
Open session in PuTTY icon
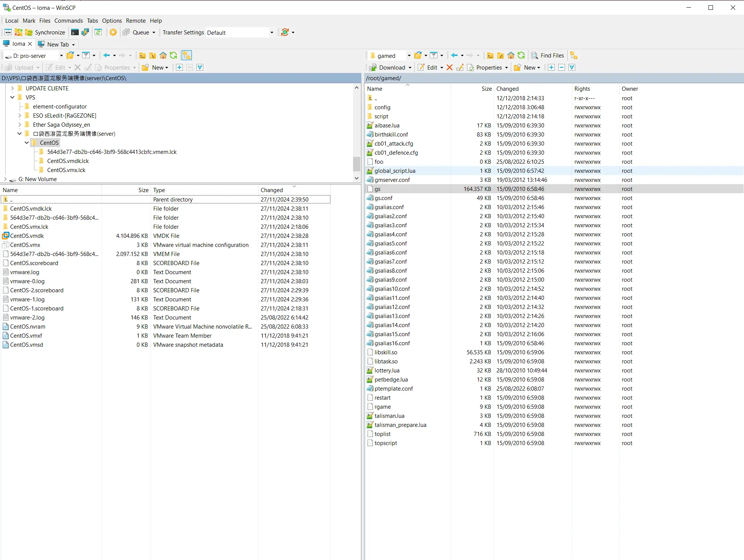coord(86,33)
